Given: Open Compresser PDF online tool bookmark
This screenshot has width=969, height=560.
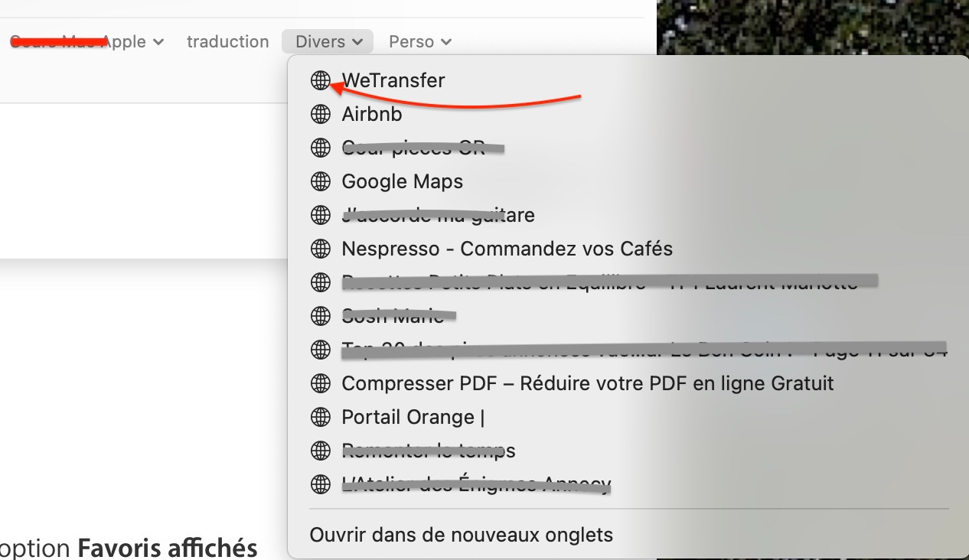Looking at the screenshot, I should click(588, 383).
